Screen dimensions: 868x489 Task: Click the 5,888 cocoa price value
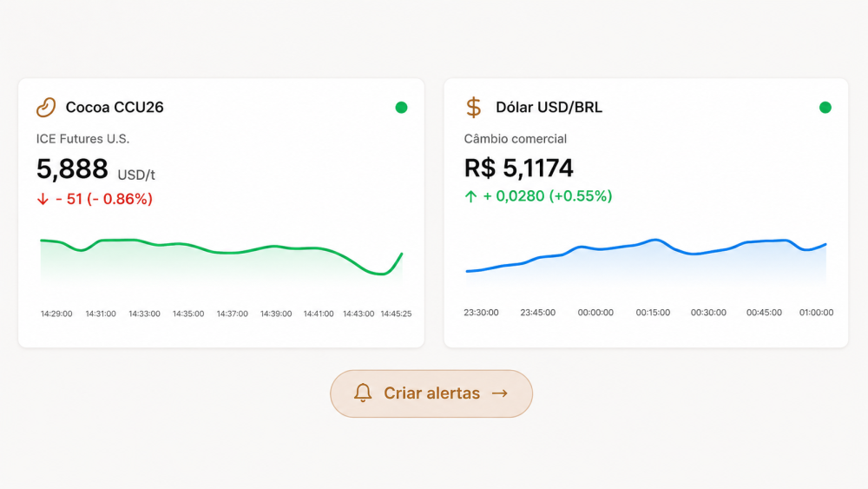pos(72,169)
